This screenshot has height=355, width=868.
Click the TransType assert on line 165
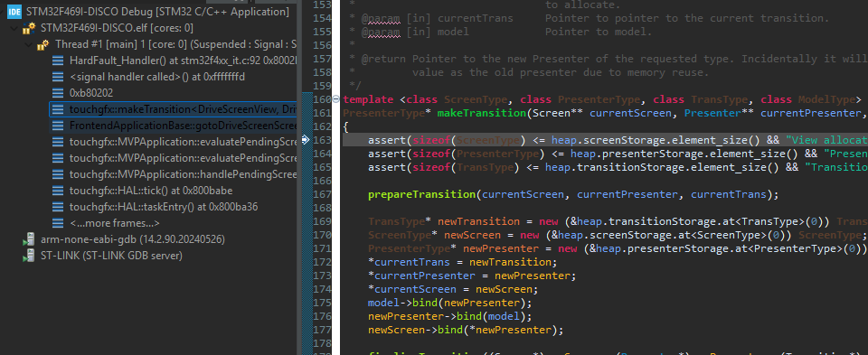618,167
